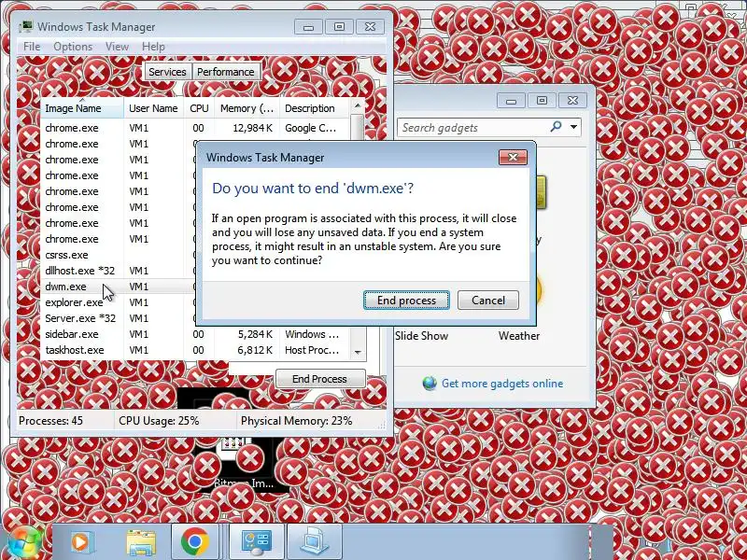
Task: Select the explorer.exe process row
Action: coord(119,302)
